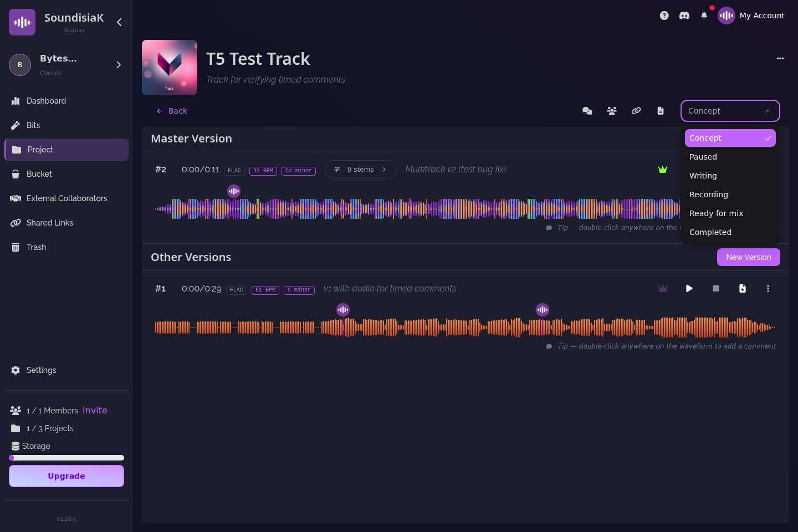This screenshot has height=532, width=798.
Task: Open Bits in the sidebar
Action: click(x=66, y=125)
